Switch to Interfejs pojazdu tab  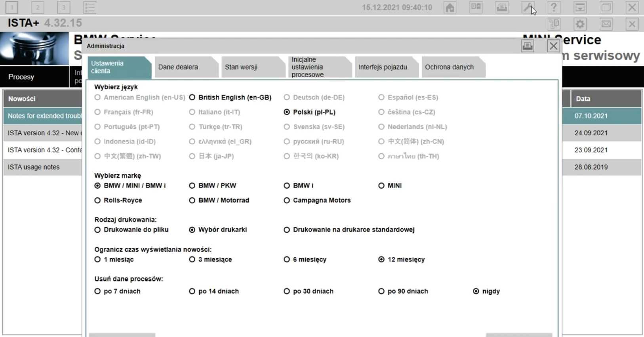387,67
